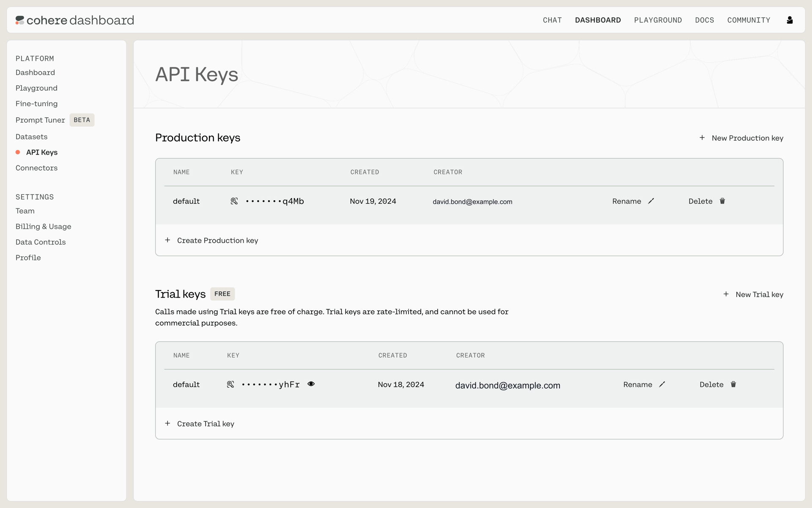The width and height of the screenshot is (812, 508).
Task: Click the trial key name 'default'
Action: pos(186,384)
